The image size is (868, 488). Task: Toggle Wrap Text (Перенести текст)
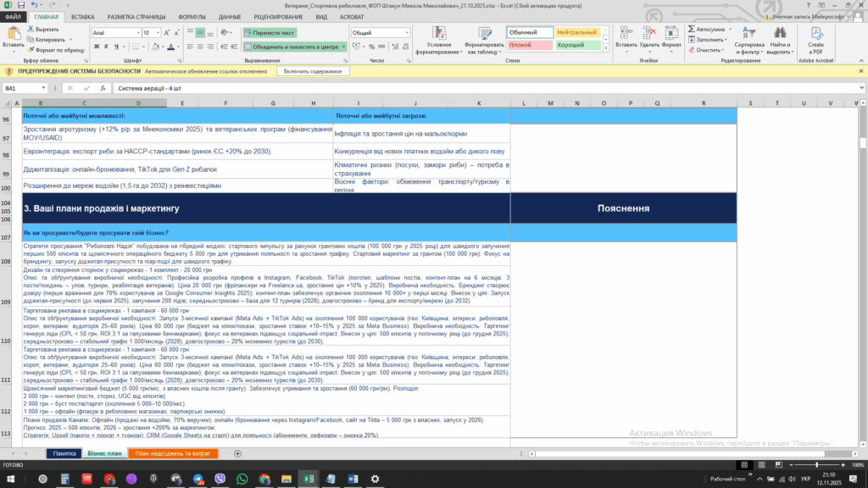269,32
